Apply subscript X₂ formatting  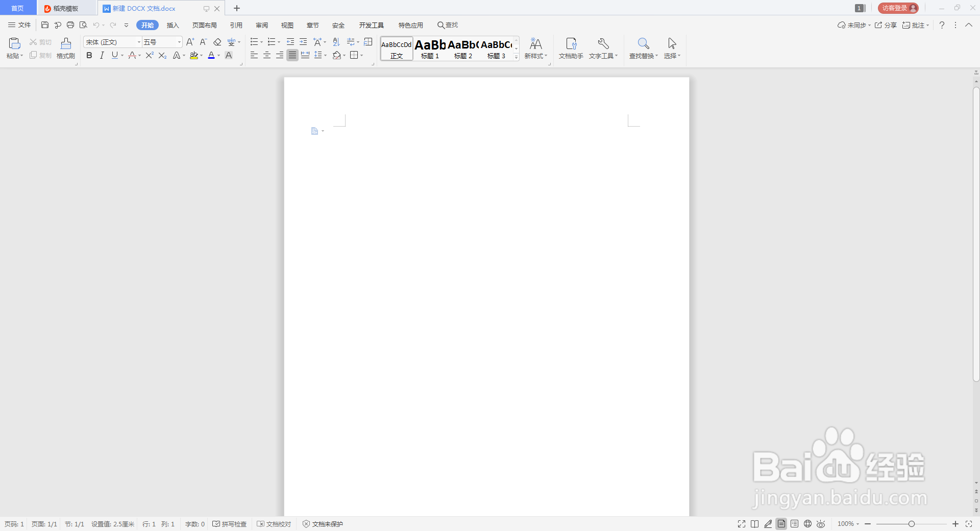[162, 55]
